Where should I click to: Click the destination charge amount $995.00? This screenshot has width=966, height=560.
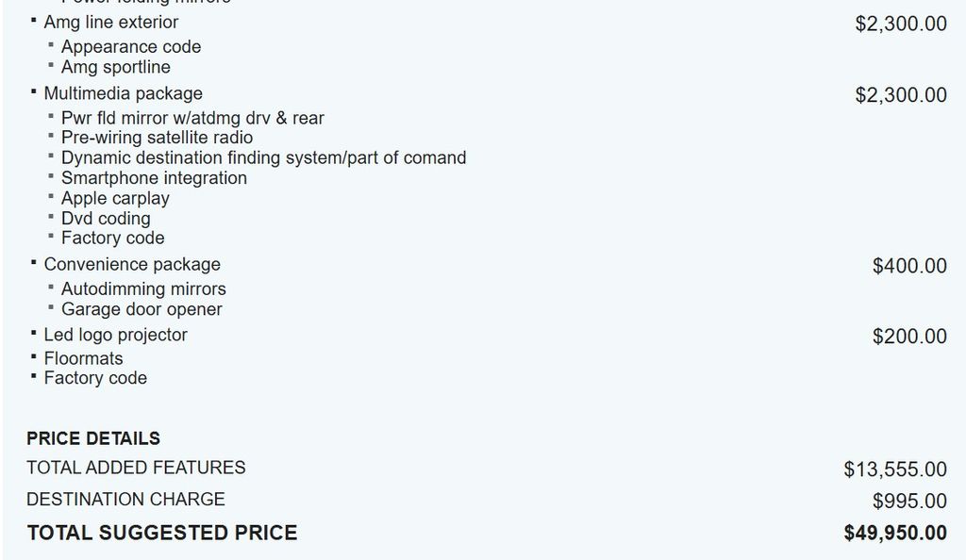[x=909, y=501]
